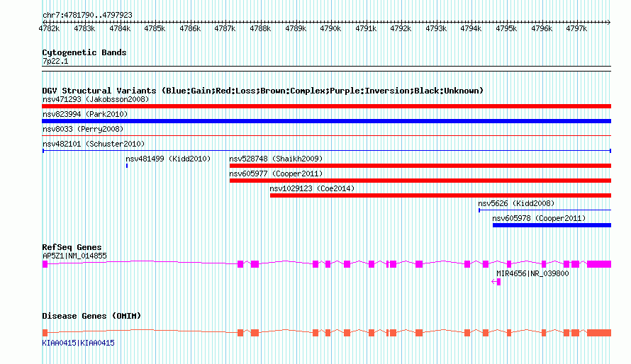Click the small nsv481499 (Kidd2010) blue marker
Viewport: 631px width, 364px height.
(127, 166)
